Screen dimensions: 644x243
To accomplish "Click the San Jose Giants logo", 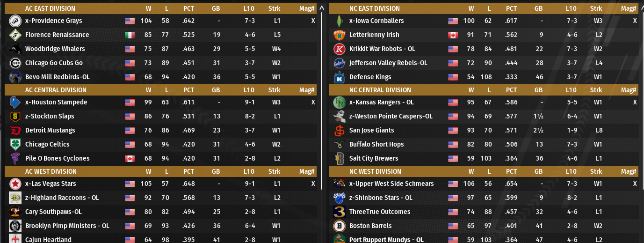I will [339, 131].
